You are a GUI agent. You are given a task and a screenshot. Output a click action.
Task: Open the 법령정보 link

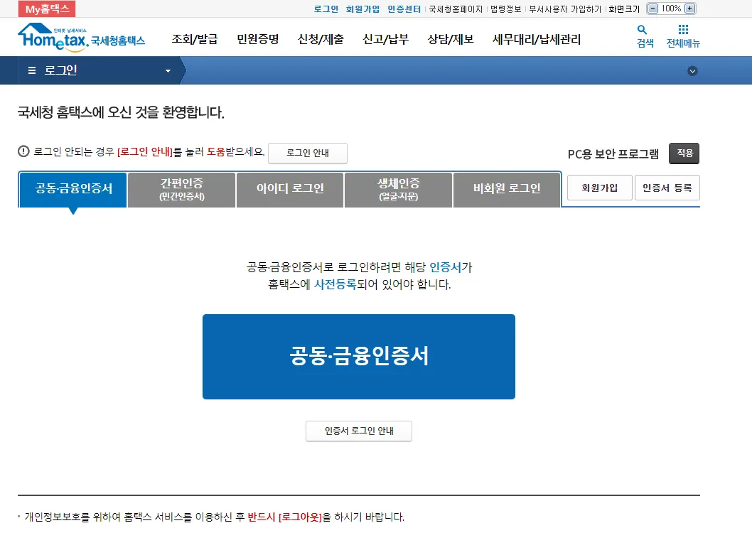tap(505, 9)
